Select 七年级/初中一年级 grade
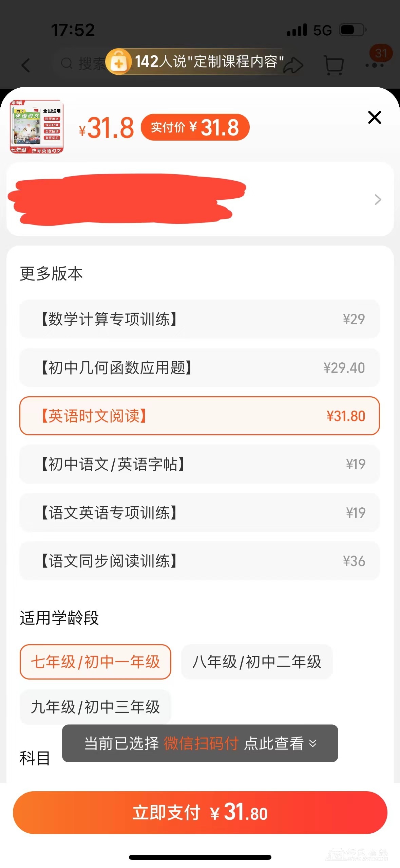This screenshot has width=400, height=868. point(95,662)
